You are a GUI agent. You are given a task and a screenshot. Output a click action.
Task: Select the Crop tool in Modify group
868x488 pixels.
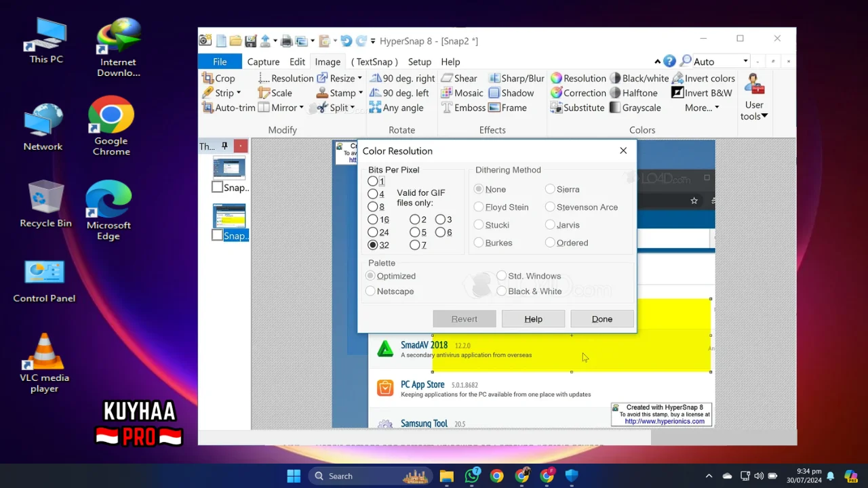coord(218,79)
